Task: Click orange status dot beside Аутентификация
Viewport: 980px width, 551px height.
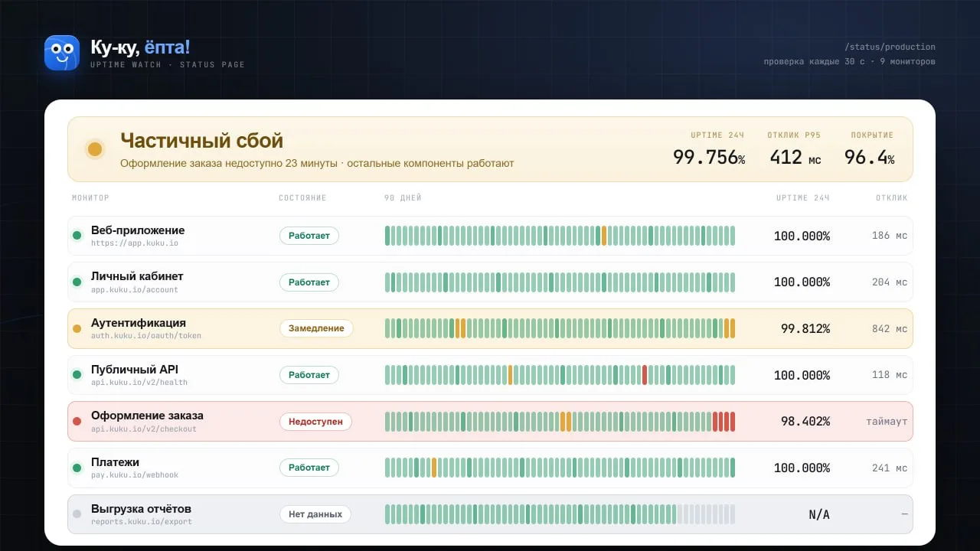Action: (x=77, y=328)
